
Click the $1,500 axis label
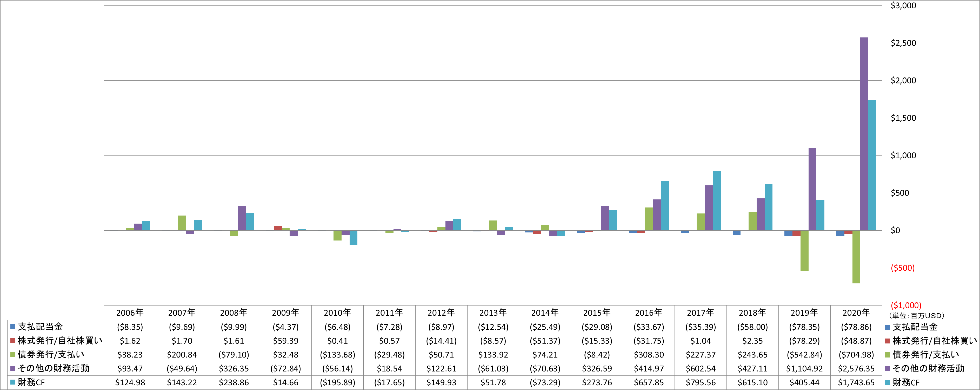coord(903,118)
